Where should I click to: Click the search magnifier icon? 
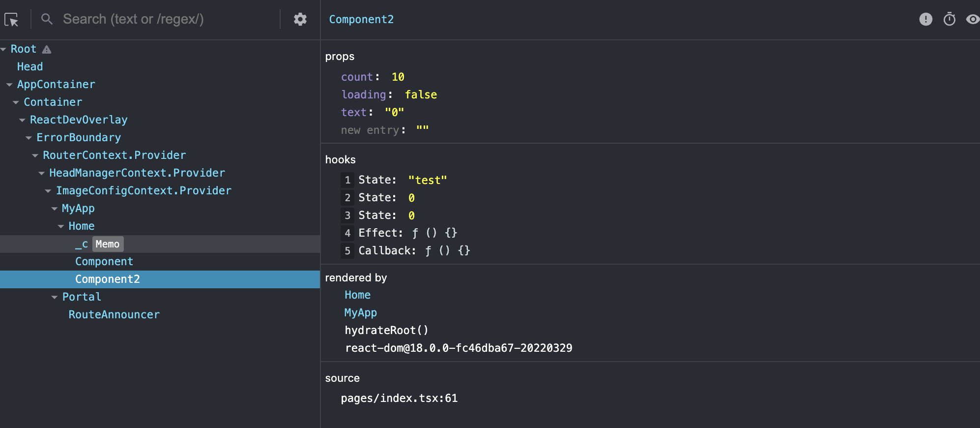[47, 19]
